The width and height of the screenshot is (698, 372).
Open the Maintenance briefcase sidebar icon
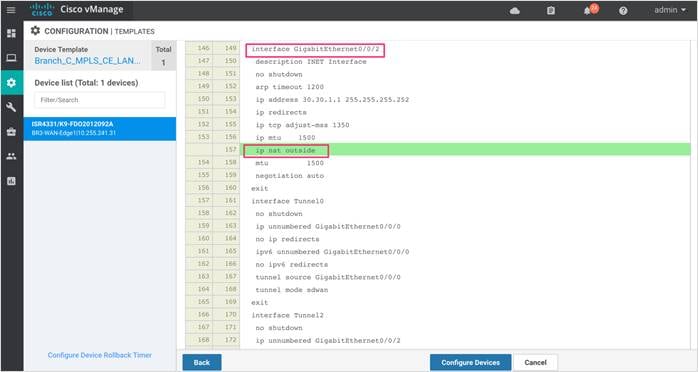click(x=12, y=132)
